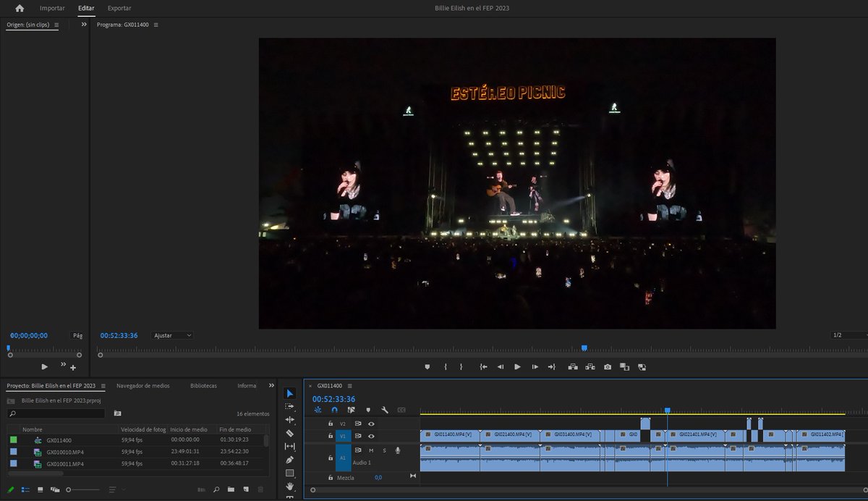Mark In point in Program monitor

[x=445, y=367]
